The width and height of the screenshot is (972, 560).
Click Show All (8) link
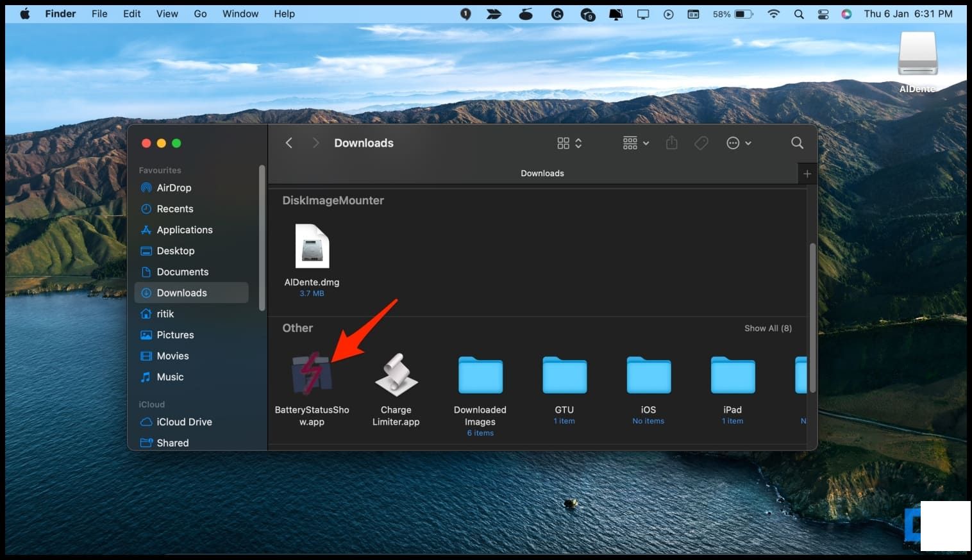coord(768,328)
